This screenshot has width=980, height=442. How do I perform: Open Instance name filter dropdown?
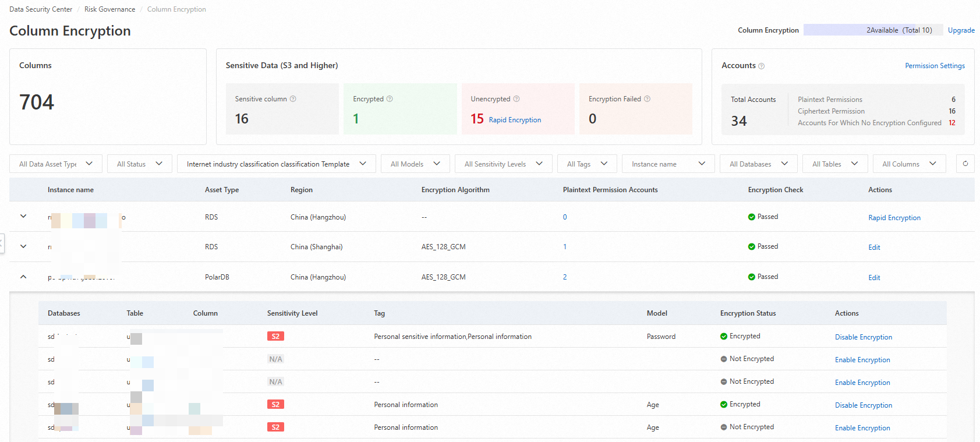(668, 164)
